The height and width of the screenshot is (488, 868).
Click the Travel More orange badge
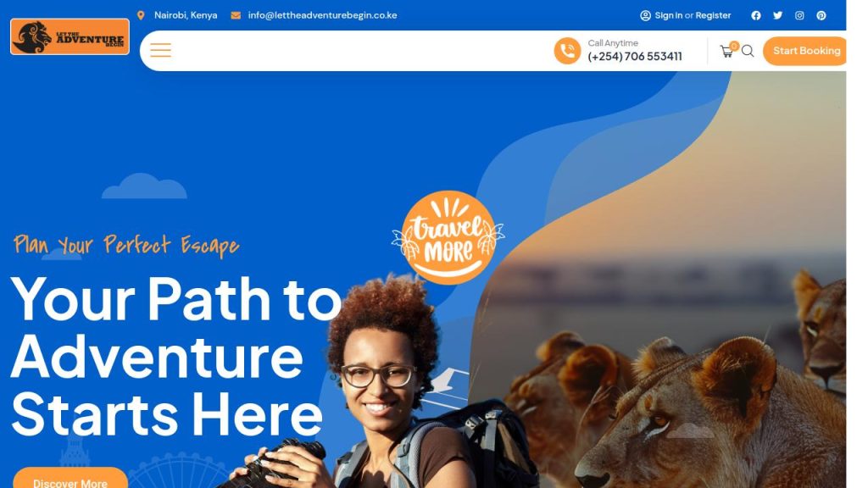tap(448, 238)
